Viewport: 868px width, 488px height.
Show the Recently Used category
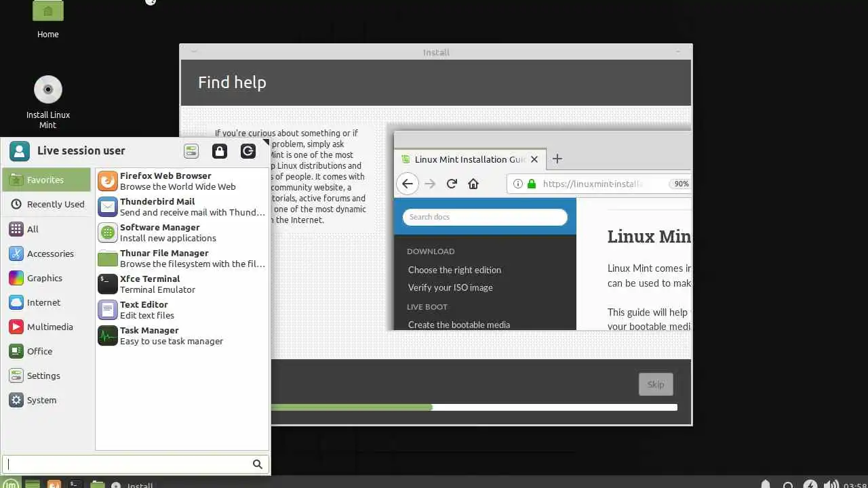[x=46, y=204]
